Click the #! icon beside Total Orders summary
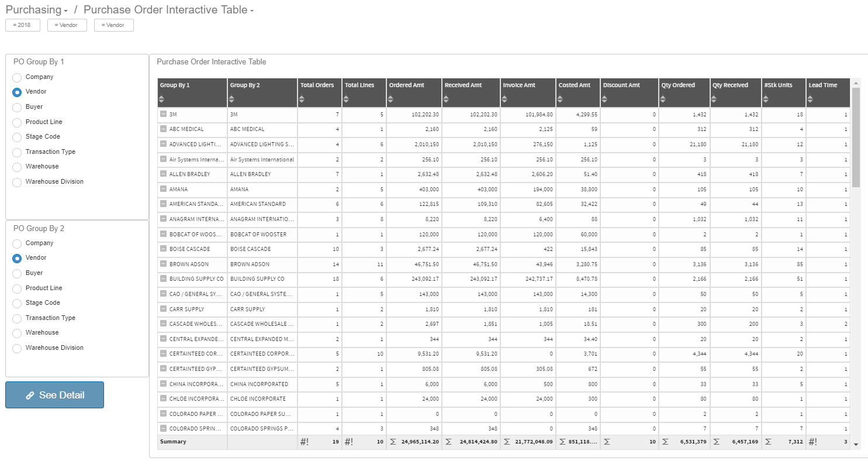 tap(305, 442)
